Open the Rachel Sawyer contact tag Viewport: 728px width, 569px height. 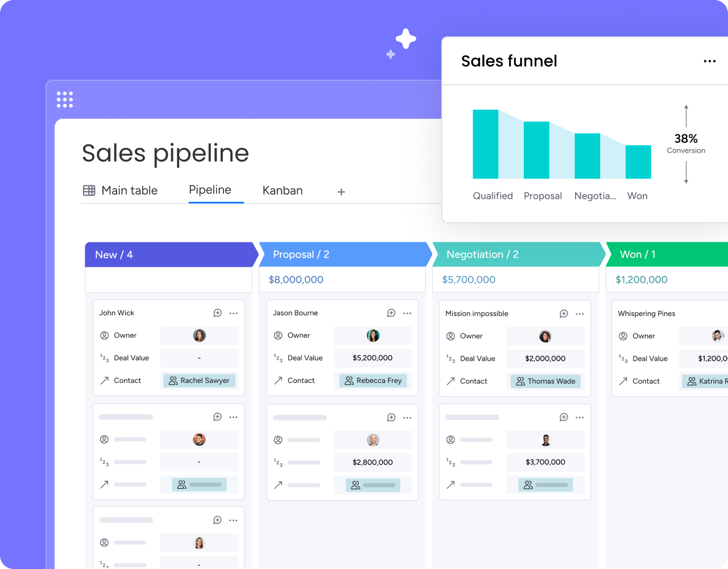[199, 381]
